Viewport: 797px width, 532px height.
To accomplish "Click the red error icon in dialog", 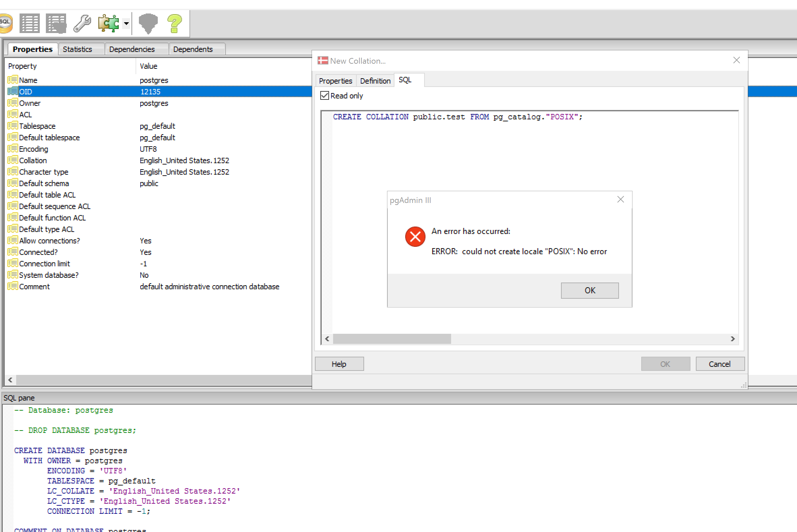I will (x=415, y=236).
